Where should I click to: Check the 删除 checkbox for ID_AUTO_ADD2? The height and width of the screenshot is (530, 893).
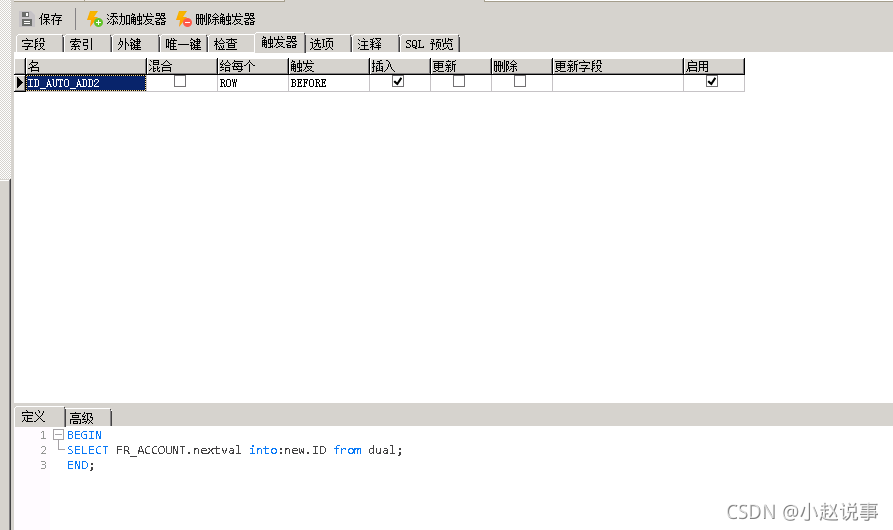[x=520, y=81]
